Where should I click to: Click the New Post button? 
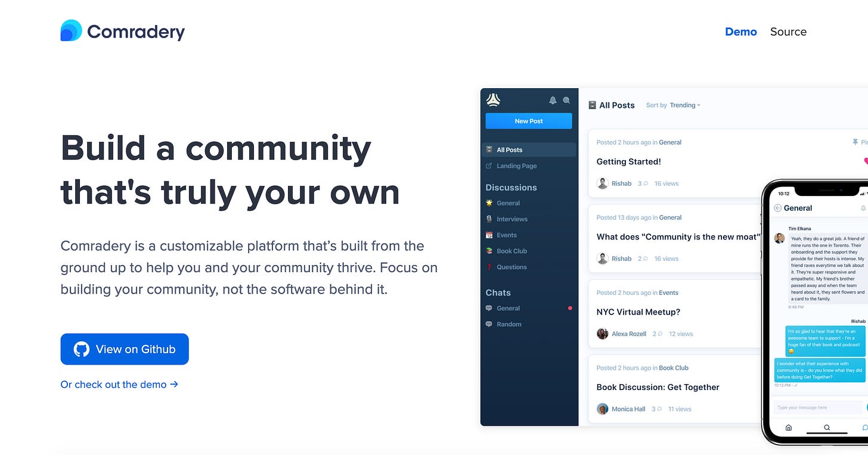click(529, 121)
